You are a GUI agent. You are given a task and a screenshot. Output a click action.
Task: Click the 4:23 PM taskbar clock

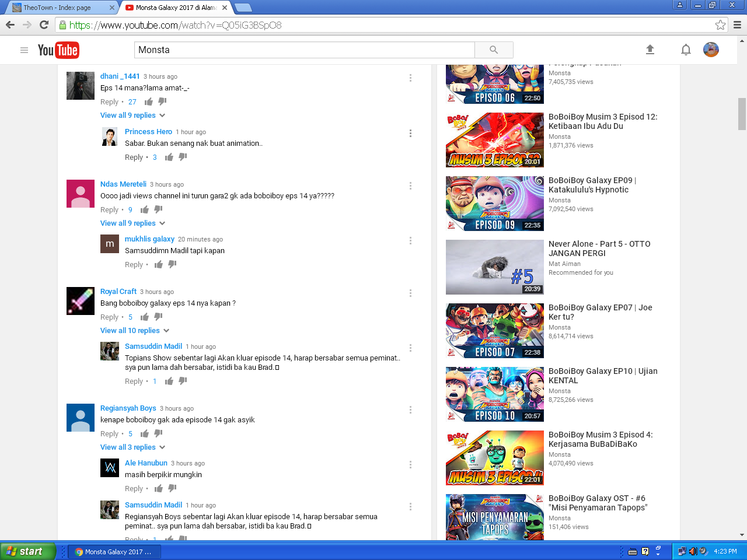[725, 551]
